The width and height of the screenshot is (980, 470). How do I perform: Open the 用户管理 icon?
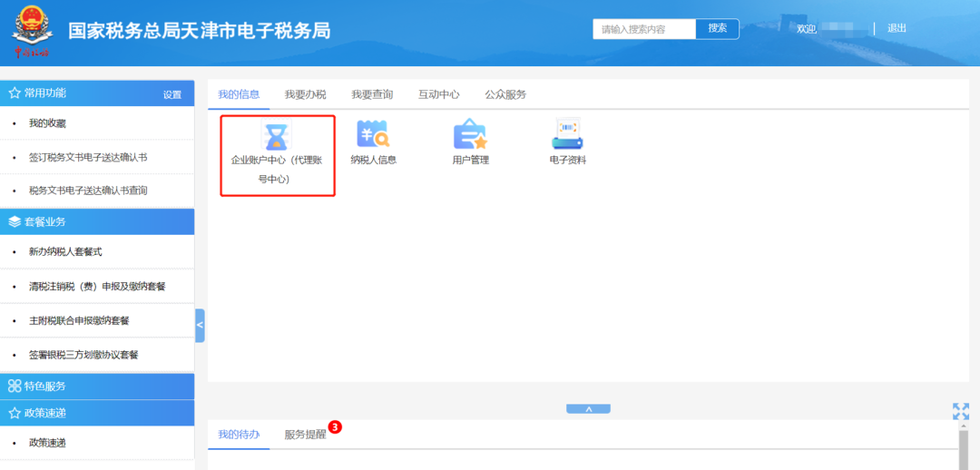(470, 136)
